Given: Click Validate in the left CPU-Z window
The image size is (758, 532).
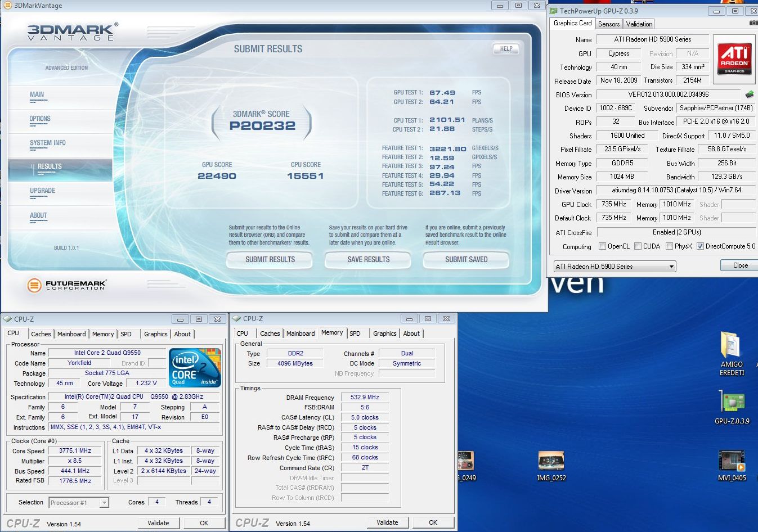Looking at the screenshot, I should (x=158, y=523).
